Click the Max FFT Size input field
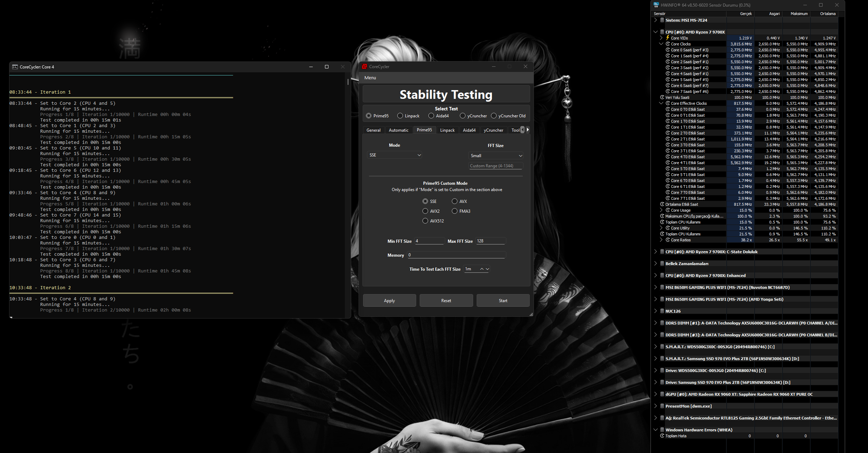 point(491,241)
